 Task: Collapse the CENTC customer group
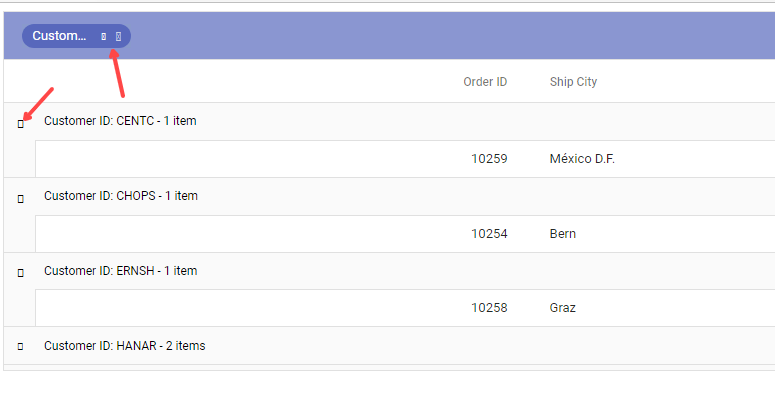pyautogui.click(x=21, y=123)
